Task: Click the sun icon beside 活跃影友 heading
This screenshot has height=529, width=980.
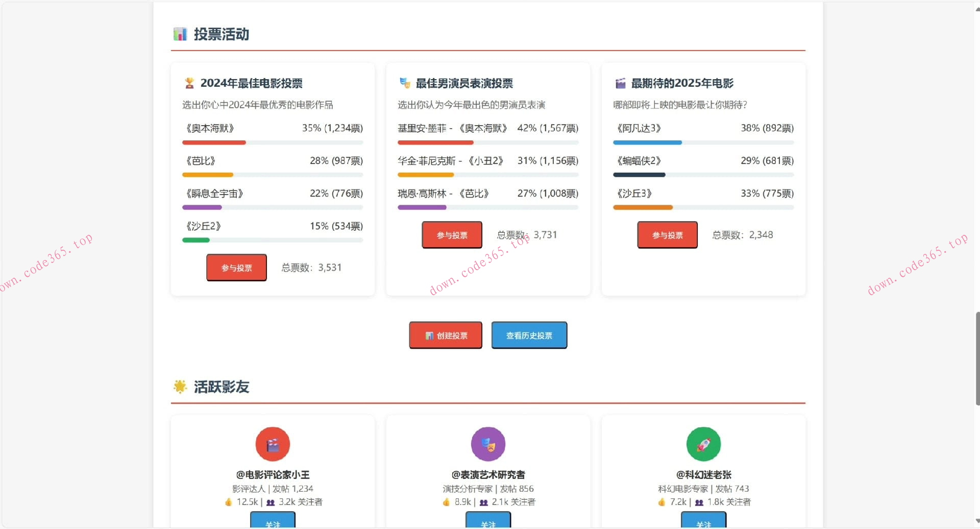Action: coord(180,387)
